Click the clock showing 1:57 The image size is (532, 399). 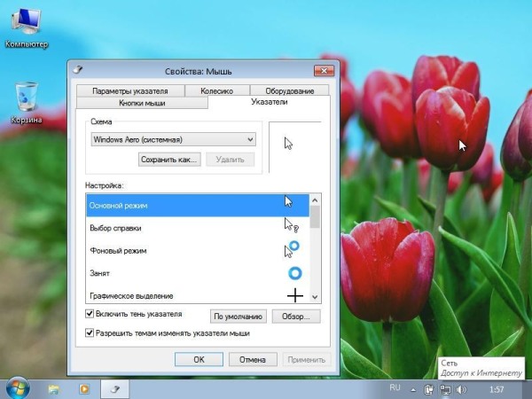click(497, 389)
